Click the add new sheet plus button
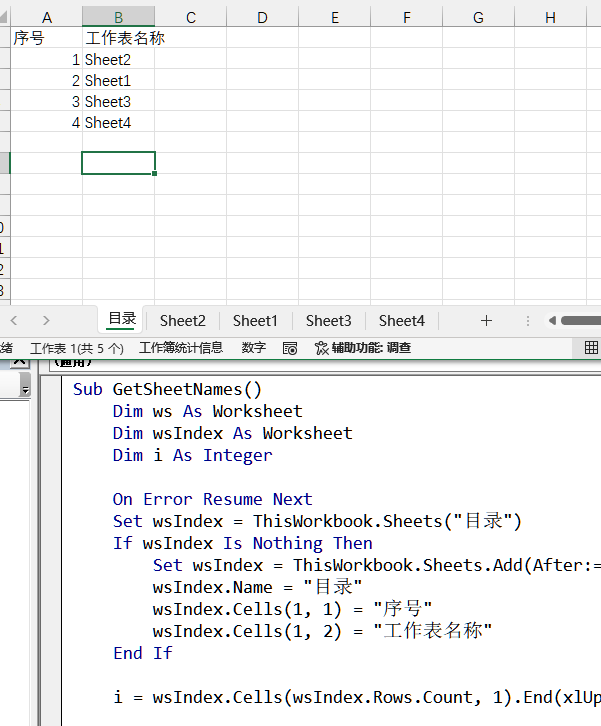The image size is (601, 726). (486, 321)
